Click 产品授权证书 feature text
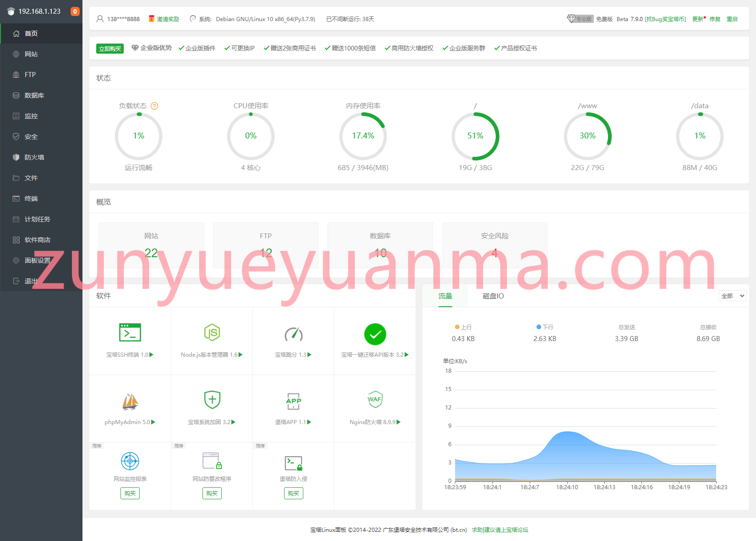 [519, 48]
